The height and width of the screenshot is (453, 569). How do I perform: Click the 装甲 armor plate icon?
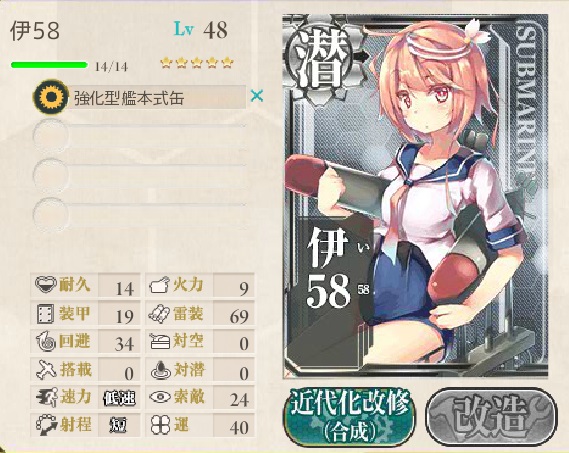click(x=45, y=314)
